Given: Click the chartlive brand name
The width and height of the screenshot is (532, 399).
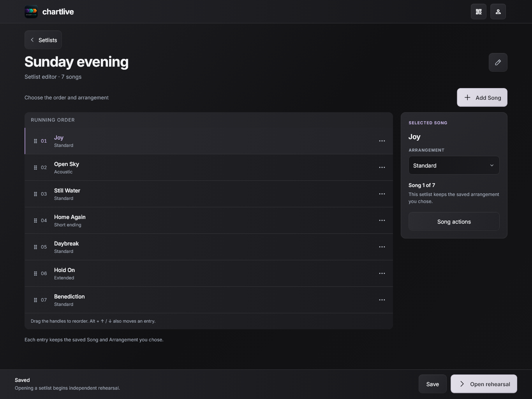Looking at the screenshot, I should pyautogui.click(x=58, y=12).
